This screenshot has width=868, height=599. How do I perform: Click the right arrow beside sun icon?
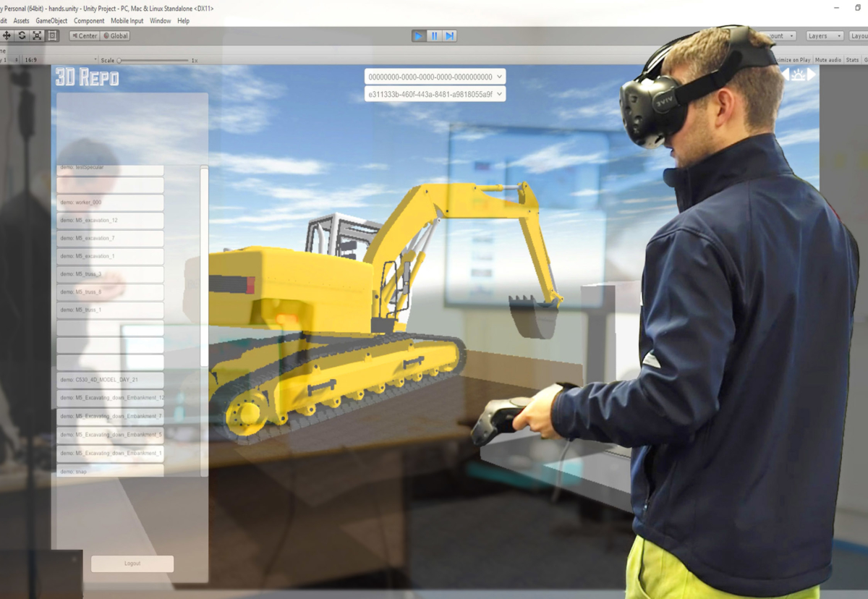[812, 75]
